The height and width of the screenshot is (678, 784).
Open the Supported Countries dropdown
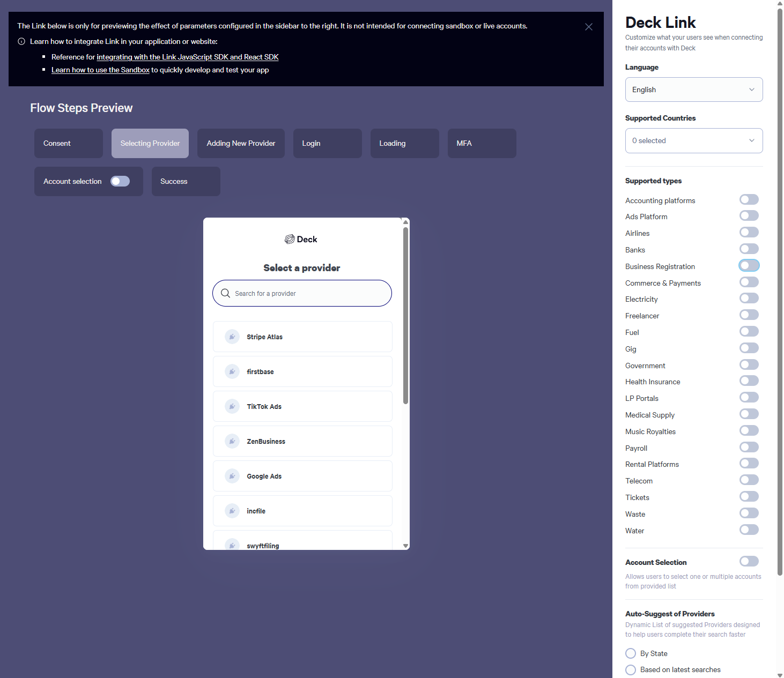pyautogui.click(x=694, y=140)
